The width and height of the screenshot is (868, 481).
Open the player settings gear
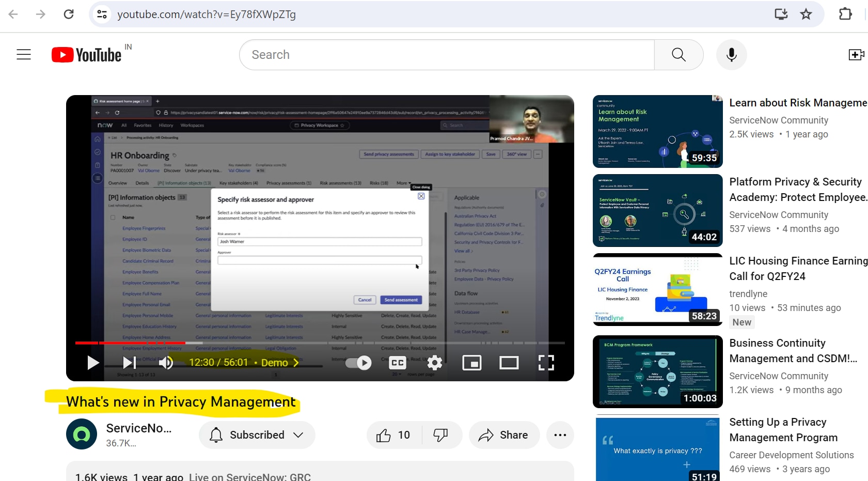coord(434,363)
